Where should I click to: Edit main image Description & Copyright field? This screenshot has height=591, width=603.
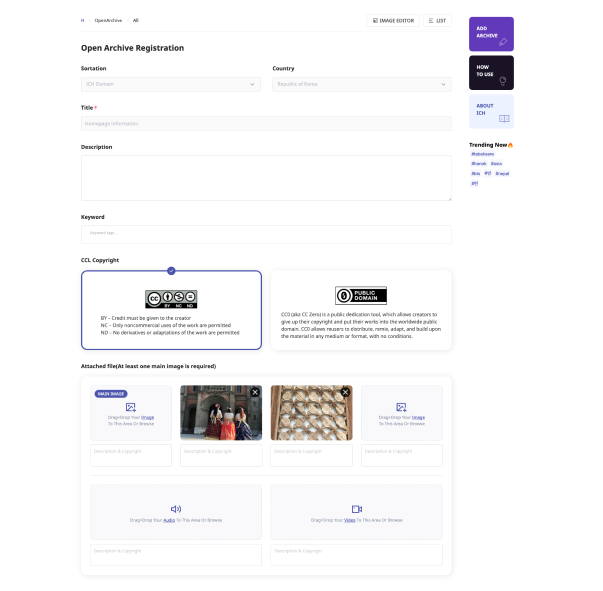tap(131, 456)
